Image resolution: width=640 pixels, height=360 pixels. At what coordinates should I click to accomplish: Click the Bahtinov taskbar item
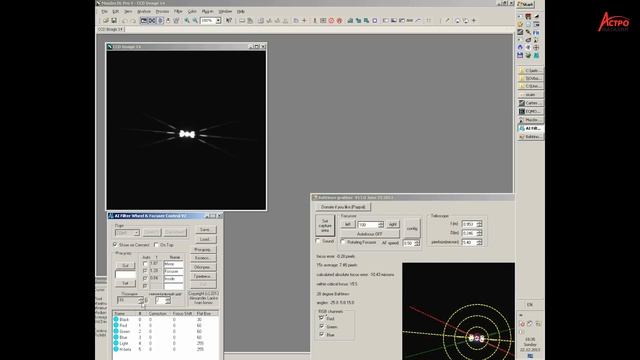click(x=530, y=137)
